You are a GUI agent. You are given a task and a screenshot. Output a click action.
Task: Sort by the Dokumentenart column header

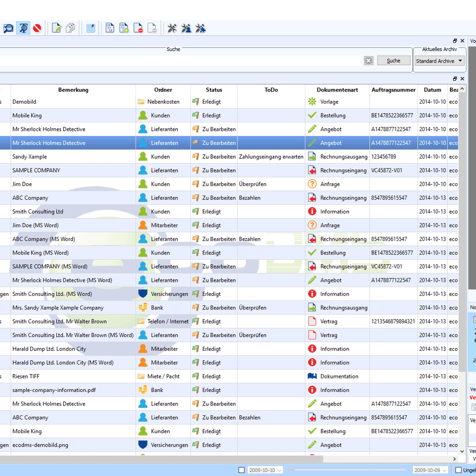(337, 90)
